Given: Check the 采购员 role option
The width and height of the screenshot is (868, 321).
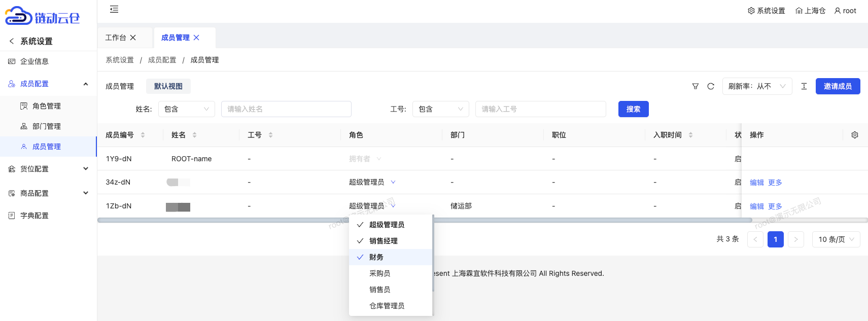Looking at the screenshot, I should point(379,273).
